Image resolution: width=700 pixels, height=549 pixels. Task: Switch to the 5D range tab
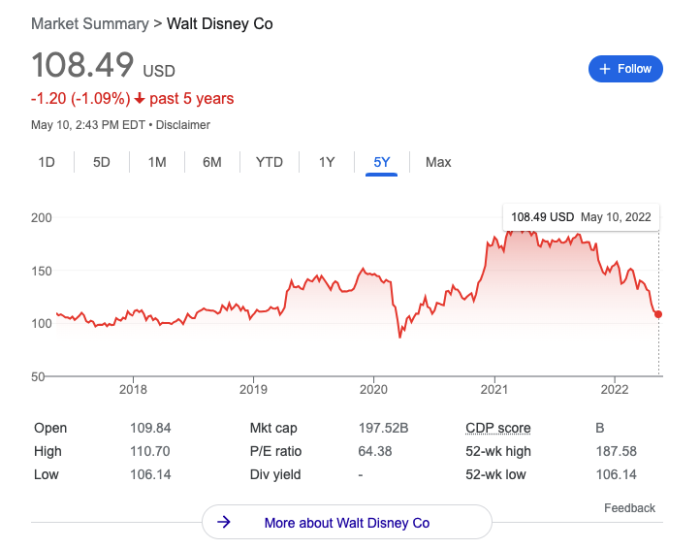[x=101, y=162]
